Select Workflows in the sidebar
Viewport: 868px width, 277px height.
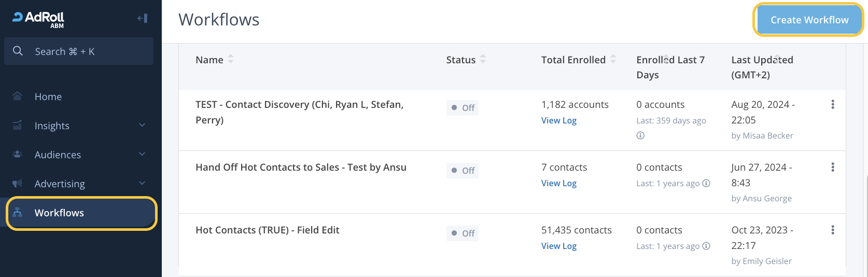59,213
